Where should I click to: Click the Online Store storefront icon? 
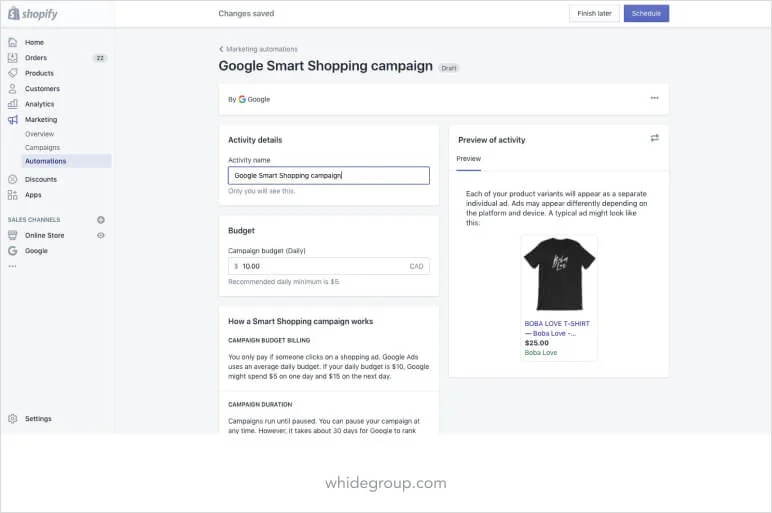(x=13, y=235)
